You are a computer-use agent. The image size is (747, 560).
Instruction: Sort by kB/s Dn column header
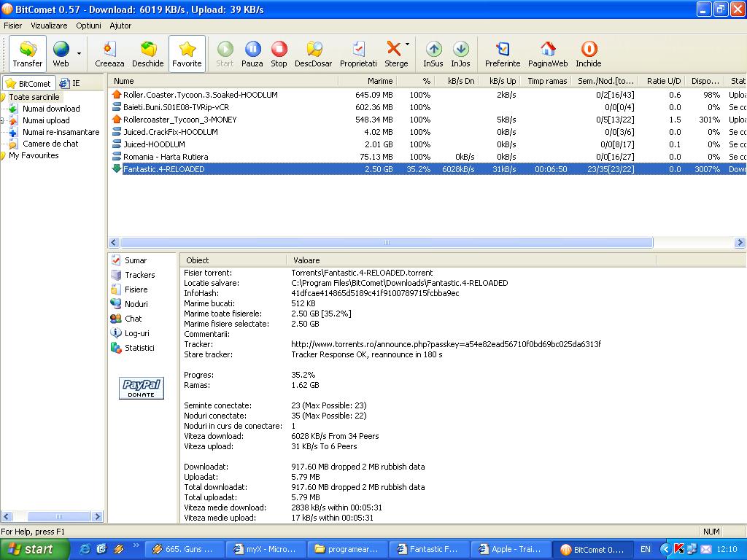click(456, 81)
